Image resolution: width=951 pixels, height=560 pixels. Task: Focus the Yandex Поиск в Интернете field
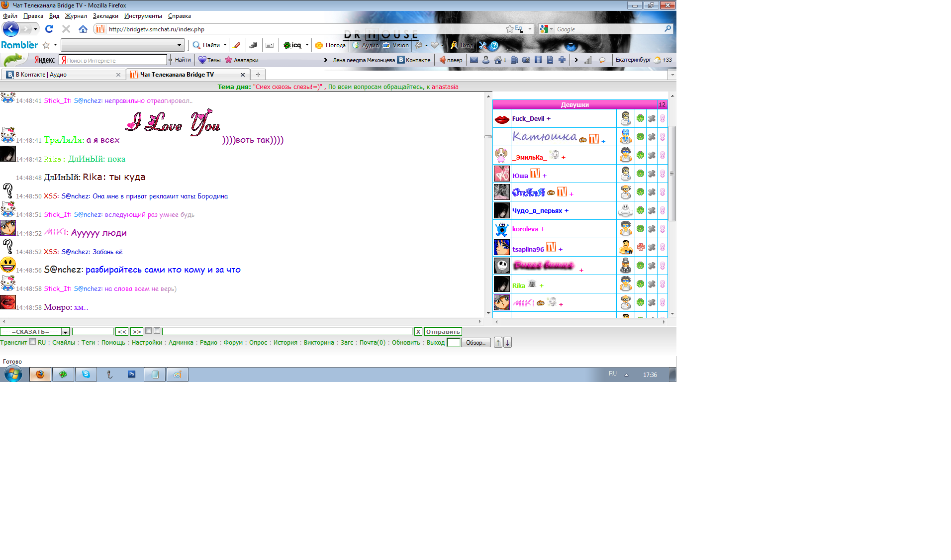(x=113, y=60)
